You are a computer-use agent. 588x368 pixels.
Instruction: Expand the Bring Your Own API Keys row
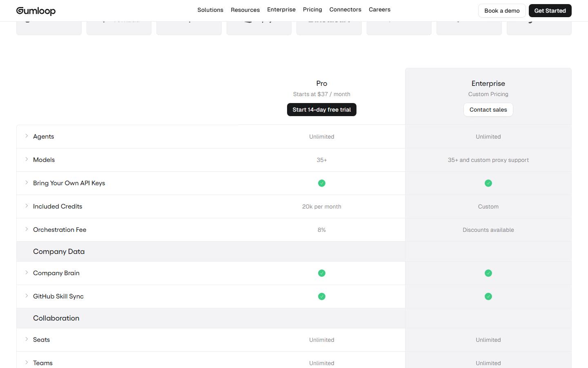tap(27, 183)
